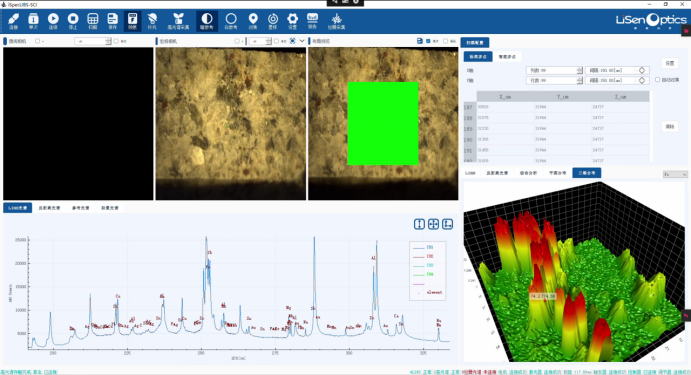This screenshot has width=691, height=375.
Task: Select the radio button in layout view header
Action: click(x=446, y=41)
